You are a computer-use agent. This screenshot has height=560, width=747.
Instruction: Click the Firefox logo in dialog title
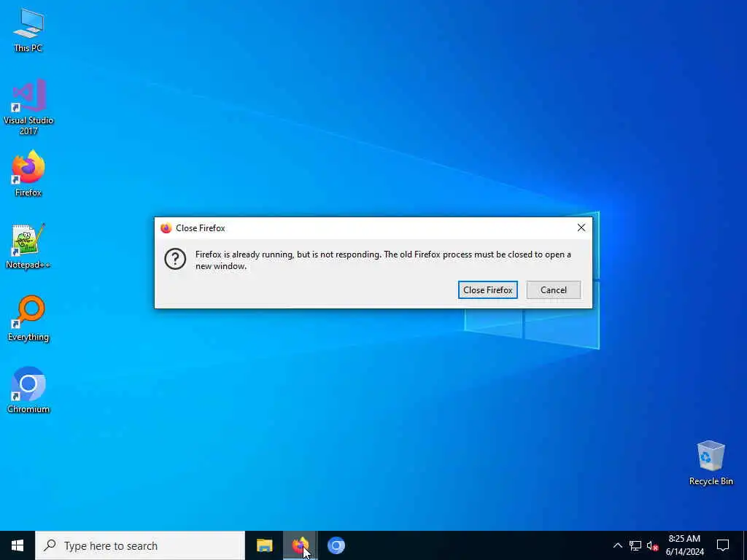[166, 228]
